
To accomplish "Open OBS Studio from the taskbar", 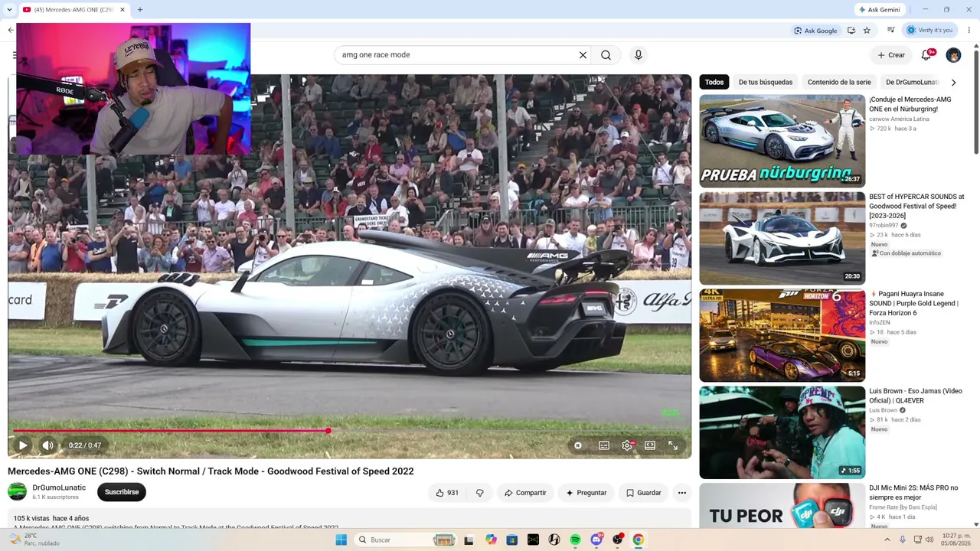I will click(x=617, y=540).
